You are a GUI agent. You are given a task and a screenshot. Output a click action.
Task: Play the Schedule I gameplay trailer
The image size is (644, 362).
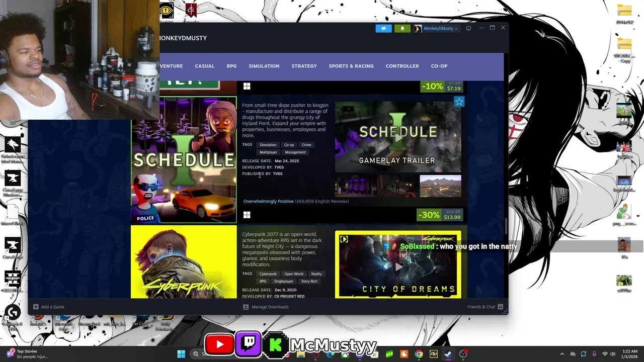tap(398, 137)
